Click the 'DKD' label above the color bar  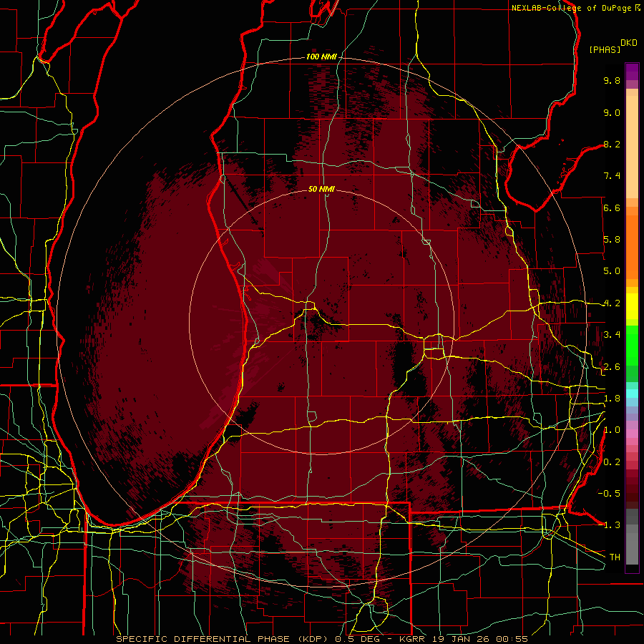coord(629,43)
